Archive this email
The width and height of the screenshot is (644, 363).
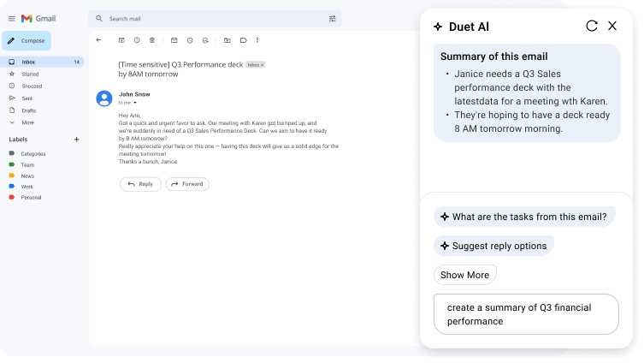(121, 40)
